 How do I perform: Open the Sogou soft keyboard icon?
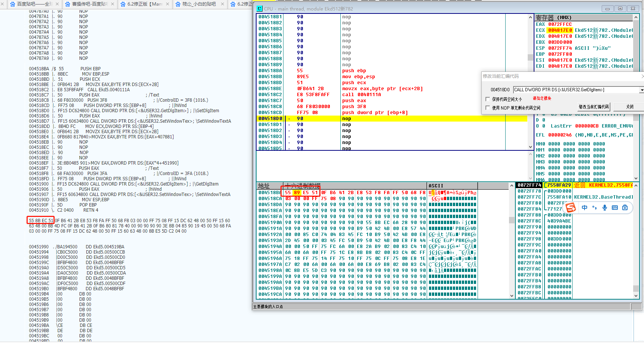tap(615, 208)
